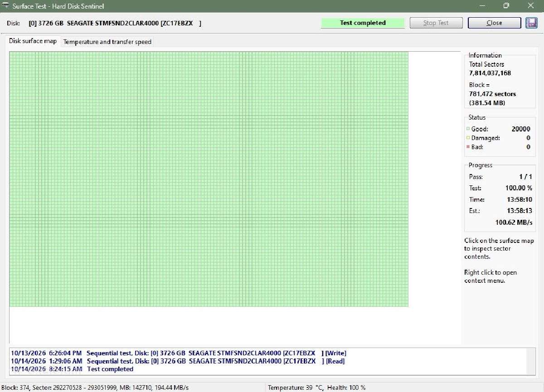Select the Read sequential test log entry
This screenshot has width=544, height=392.
[x=178, y=361]
